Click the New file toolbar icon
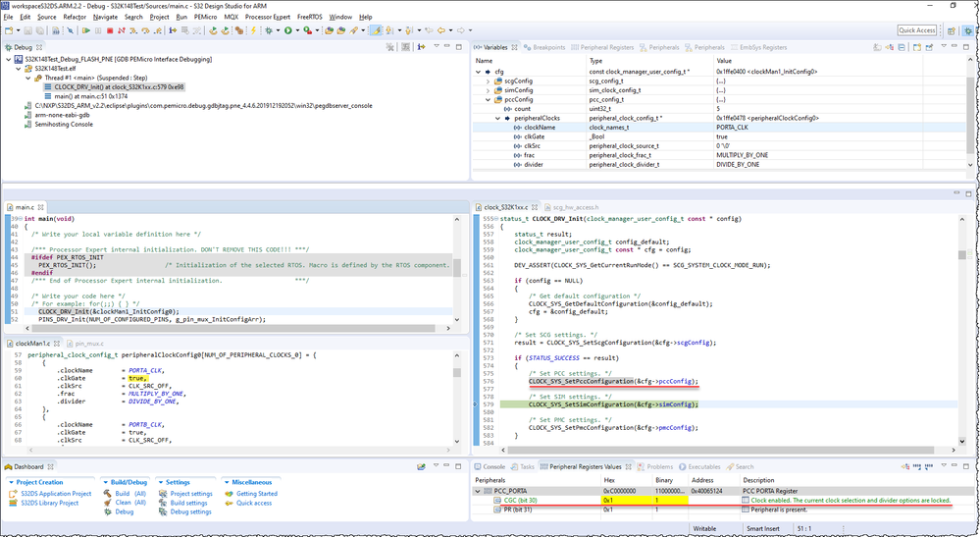The width and height of the screenshot is (980, 537). point(9,30)
